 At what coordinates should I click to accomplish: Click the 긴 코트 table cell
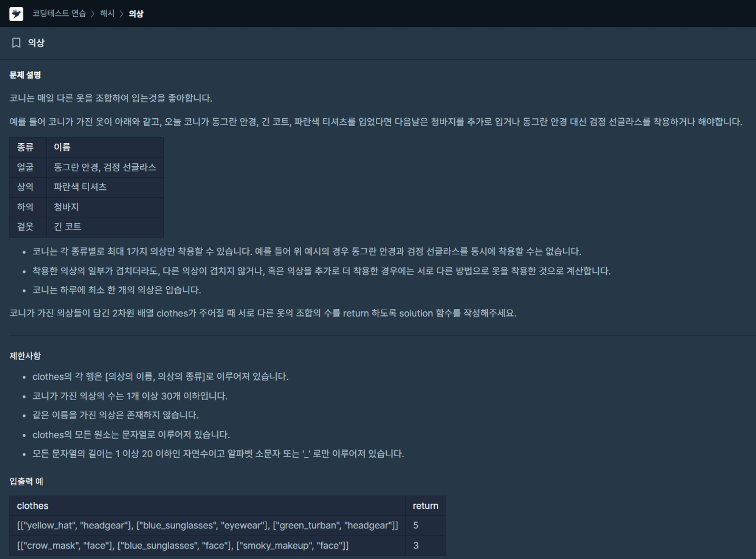pos(105,227)
